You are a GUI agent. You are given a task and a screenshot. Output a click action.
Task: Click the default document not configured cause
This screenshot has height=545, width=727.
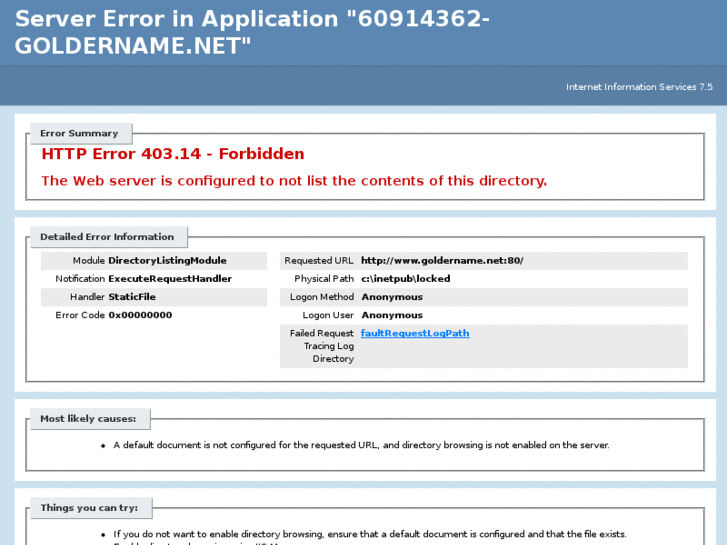click(x=361, y=445)
